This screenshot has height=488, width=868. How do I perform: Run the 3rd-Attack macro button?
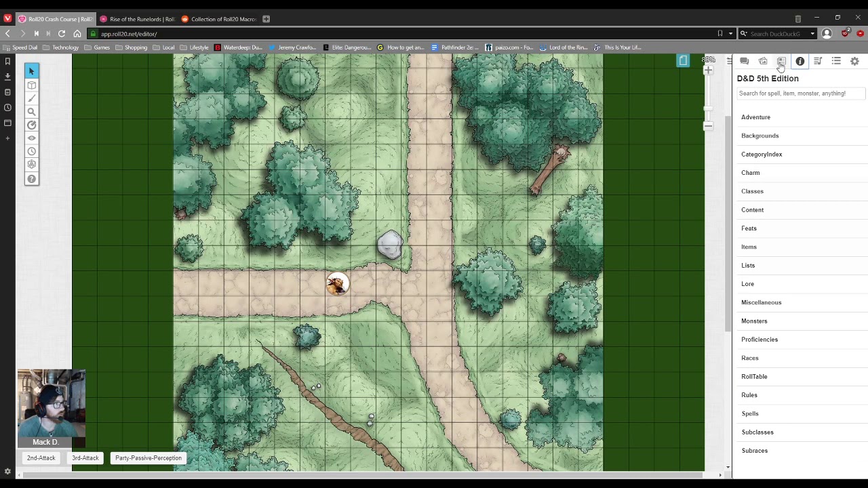[x=85, y=458]
